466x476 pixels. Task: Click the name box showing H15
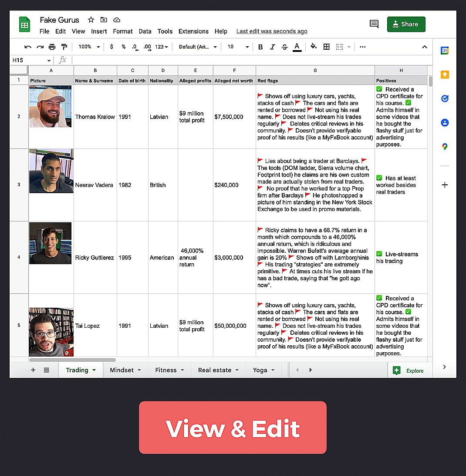tap(31, 60)
